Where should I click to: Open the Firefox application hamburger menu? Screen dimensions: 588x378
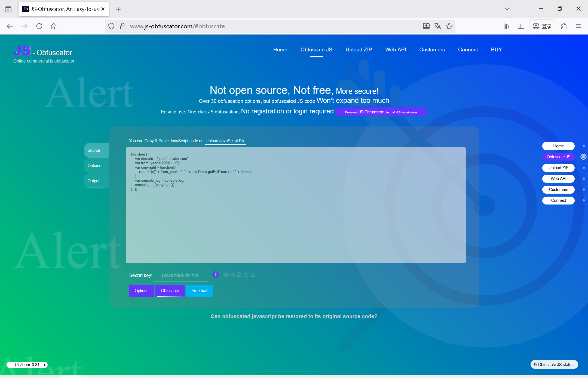pyautogui.click(x=578, y=26)
